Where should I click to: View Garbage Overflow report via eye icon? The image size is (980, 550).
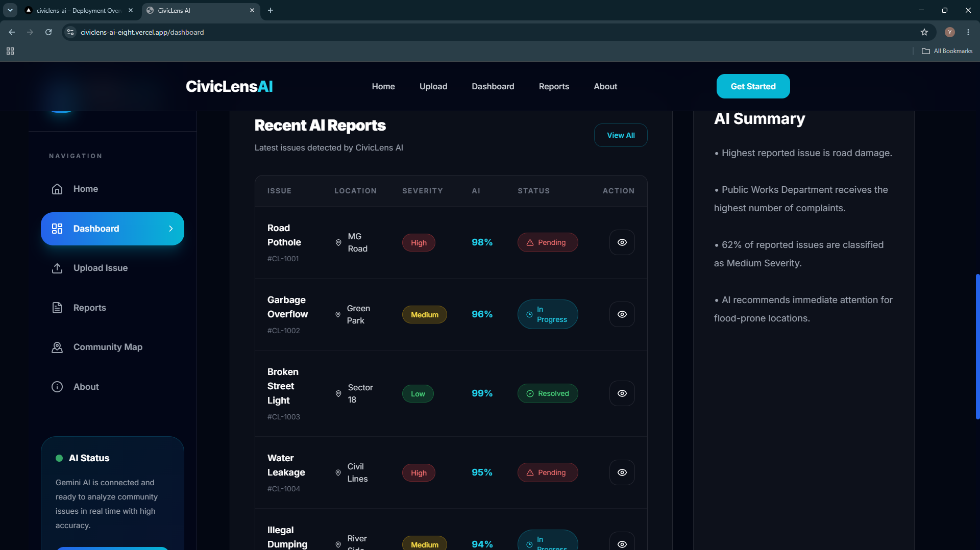622,314
